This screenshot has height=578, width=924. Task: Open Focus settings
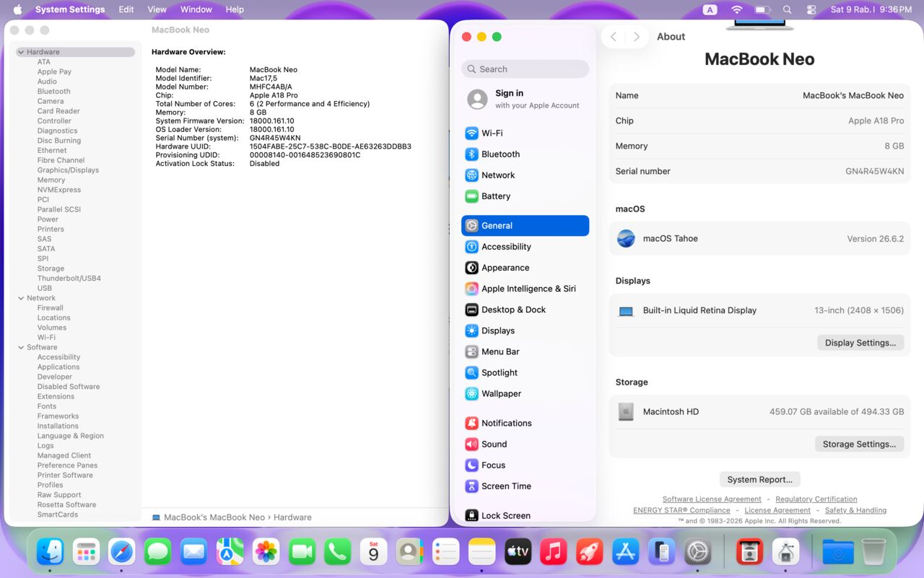click(525, 464)
